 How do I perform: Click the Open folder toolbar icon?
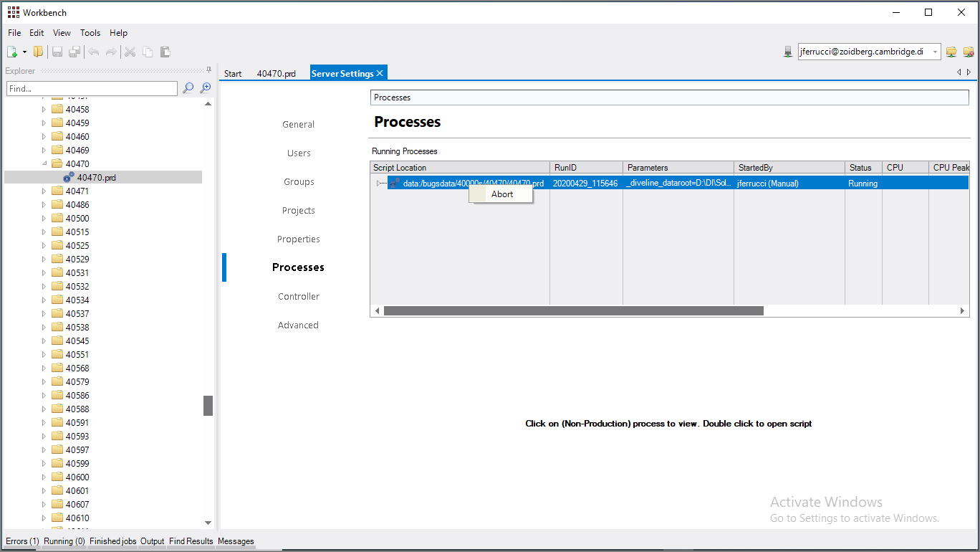38,52
